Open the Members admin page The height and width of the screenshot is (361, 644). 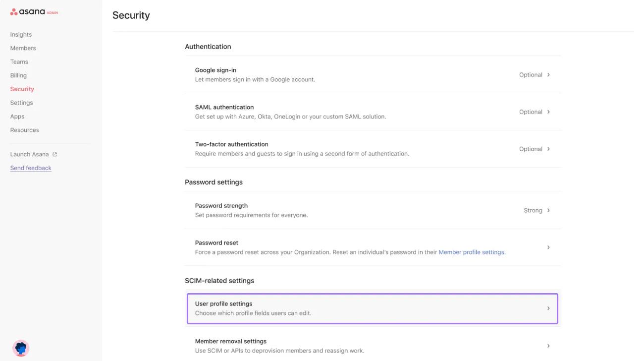tap(23, 48)
